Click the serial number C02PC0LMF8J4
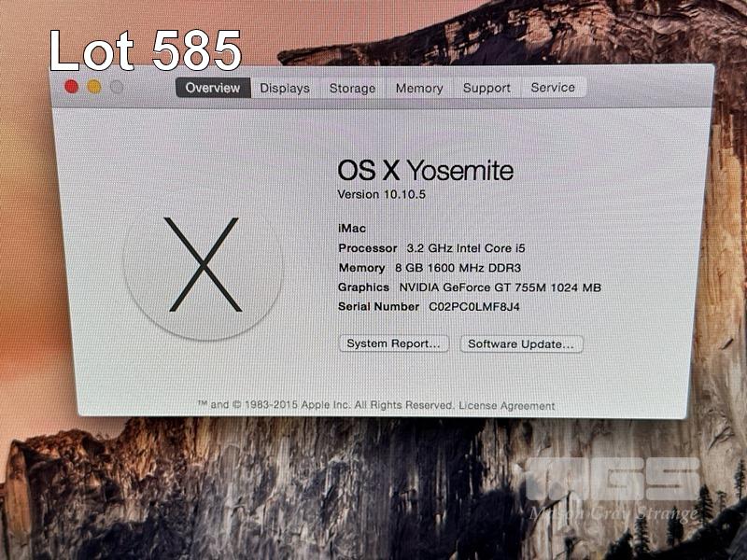This screenshot has width=747, height=560. point(474,306)
